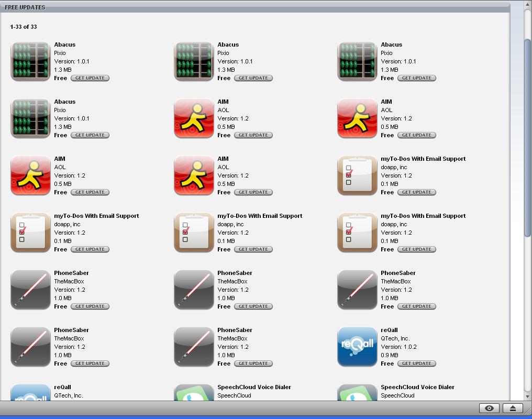Screen dimensions: 532x419
Task: Get update for right-column AIM
Action: (417, 135)
